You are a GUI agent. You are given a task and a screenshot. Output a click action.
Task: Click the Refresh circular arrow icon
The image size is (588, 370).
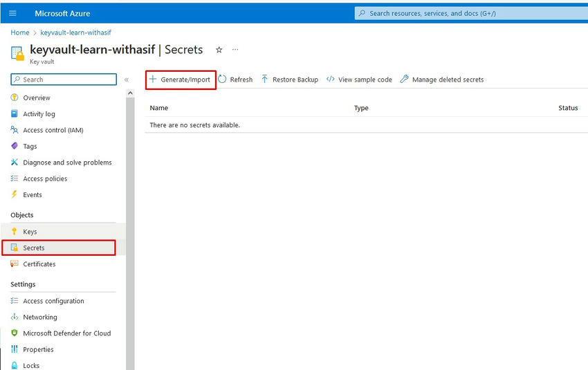tap(222, 79)
